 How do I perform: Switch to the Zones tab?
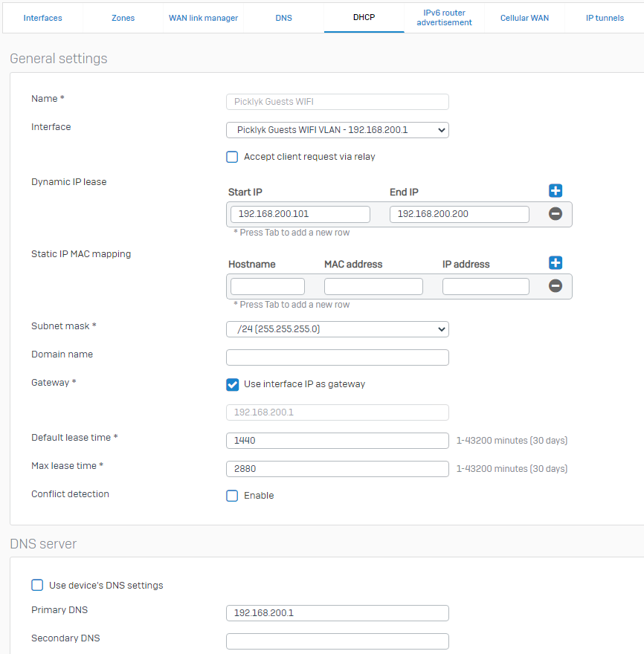(x=123, y=18)
